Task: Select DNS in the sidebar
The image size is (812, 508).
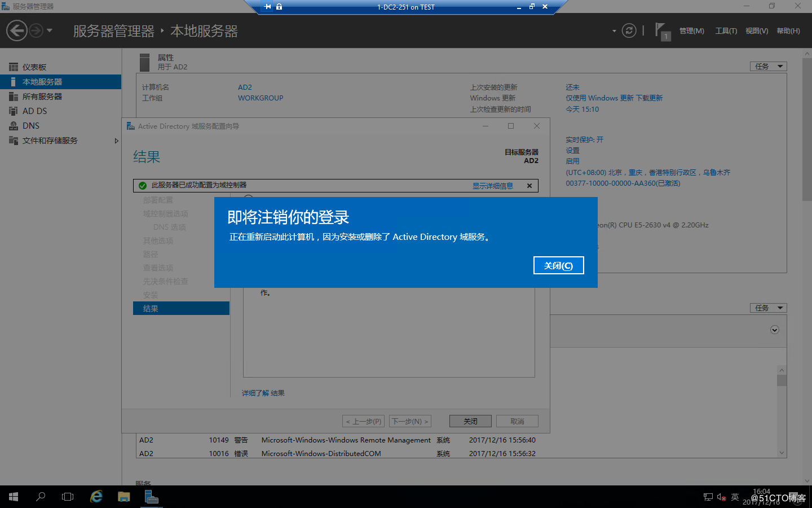Action: pyautogui.click(x=60, y=126)
